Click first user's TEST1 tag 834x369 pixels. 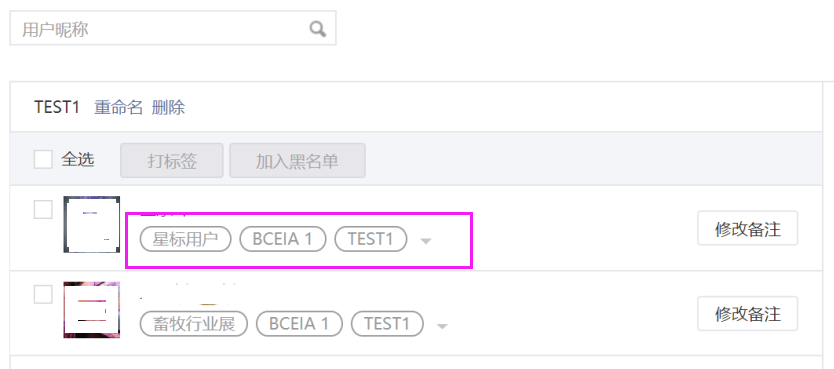click(371, 239)
